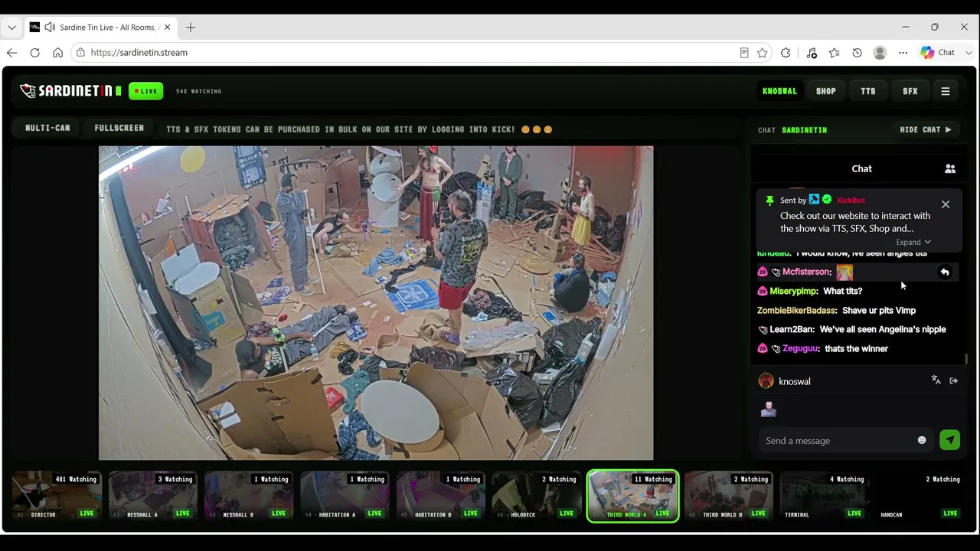Switch to the Messhall B camera
The width and height of the screenshot is (980, 551).
pos(249,496)
